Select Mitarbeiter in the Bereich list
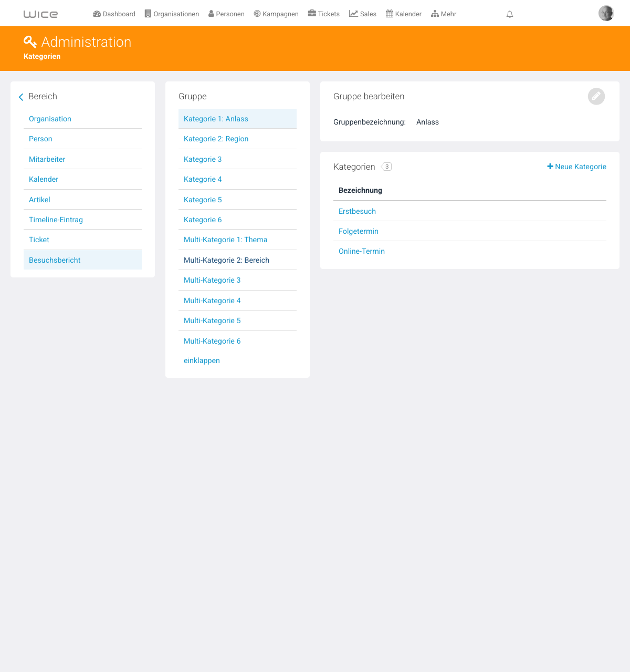Image resolution: width=630 pixels, height=672 pixels. pos(82,159)
